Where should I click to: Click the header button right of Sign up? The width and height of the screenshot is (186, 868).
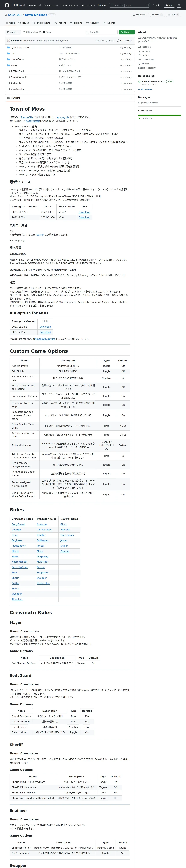pyautogui.click(x=179, y=5)
